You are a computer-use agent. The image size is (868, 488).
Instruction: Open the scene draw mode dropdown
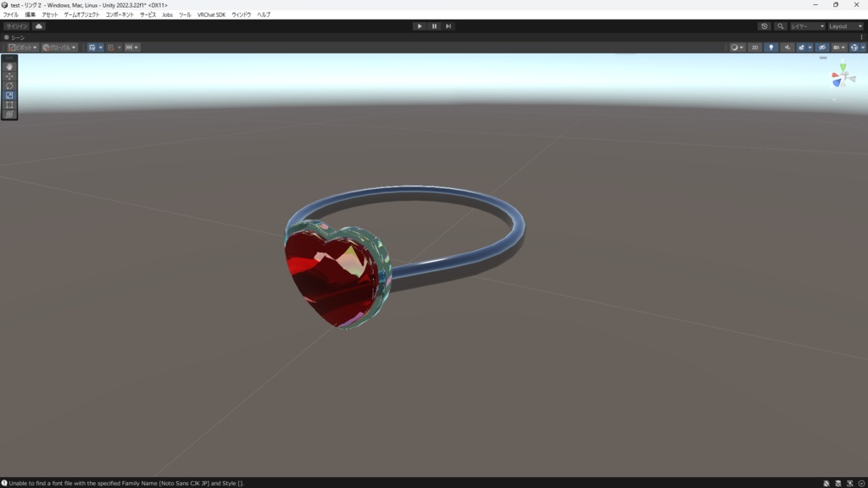tap(737, 47)
